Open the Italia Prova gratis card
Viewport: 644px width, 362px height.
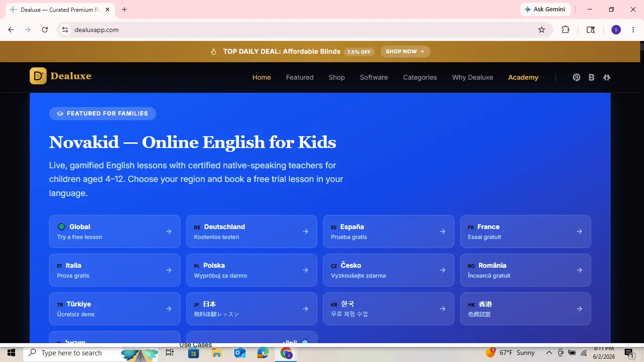pos(115,270)
